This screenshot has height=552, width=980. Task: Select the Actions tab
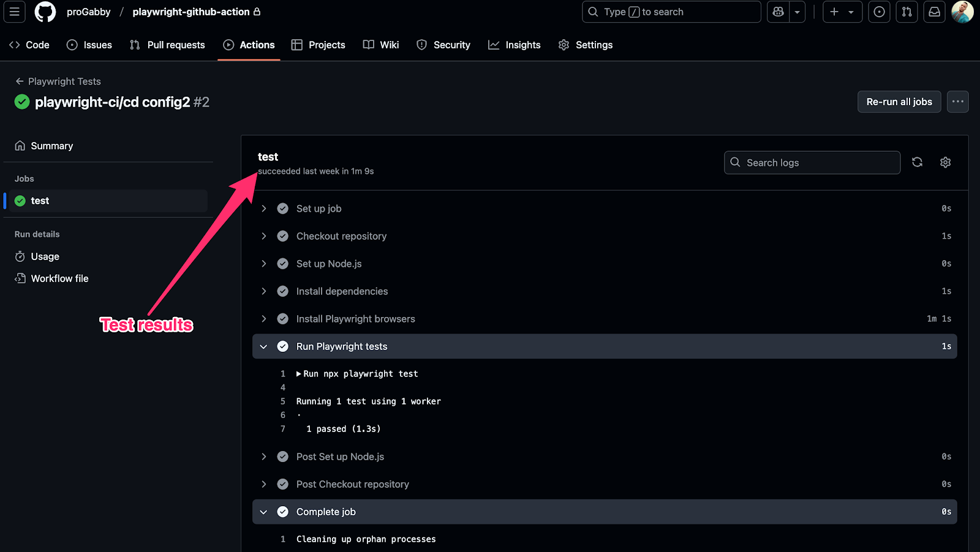249,45
